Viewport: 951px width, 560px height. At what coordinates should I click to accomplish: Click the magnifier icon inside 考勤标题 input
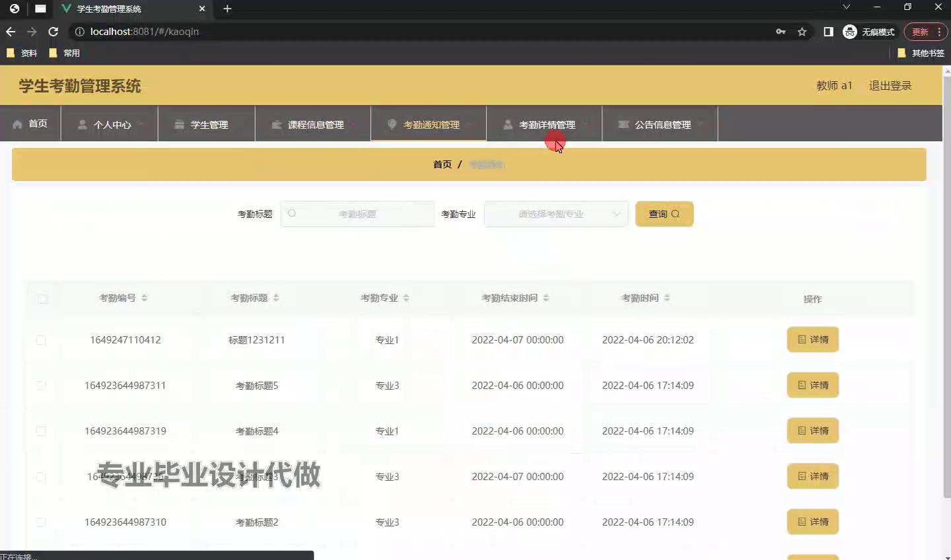click(292, 213)
